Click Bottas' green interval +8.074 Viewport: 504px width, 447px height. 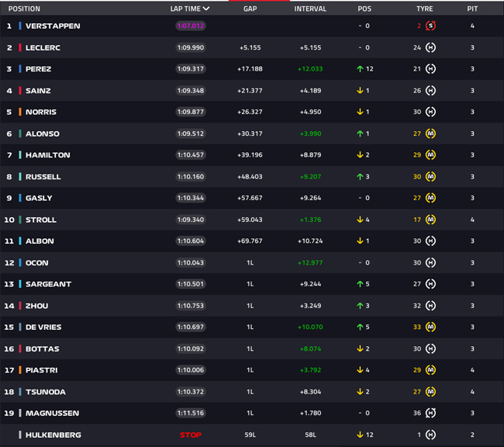(x=310, y=349)
